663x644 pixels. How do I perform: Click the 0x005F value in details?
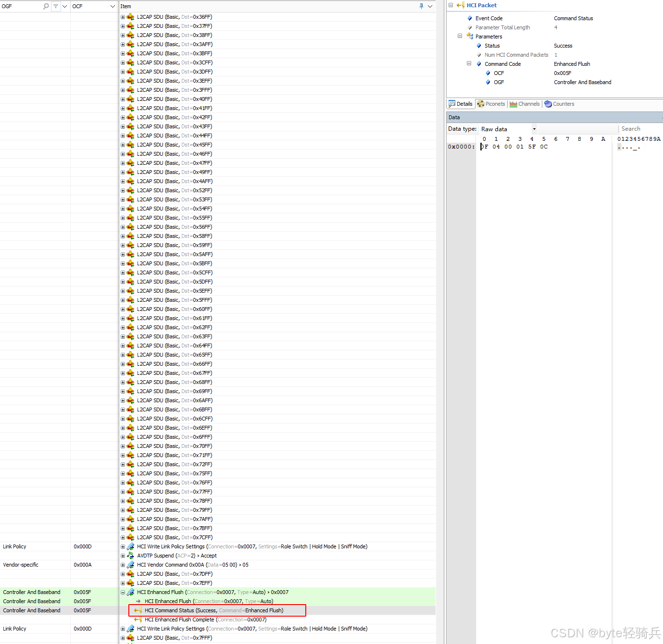[x=563, y=73]
